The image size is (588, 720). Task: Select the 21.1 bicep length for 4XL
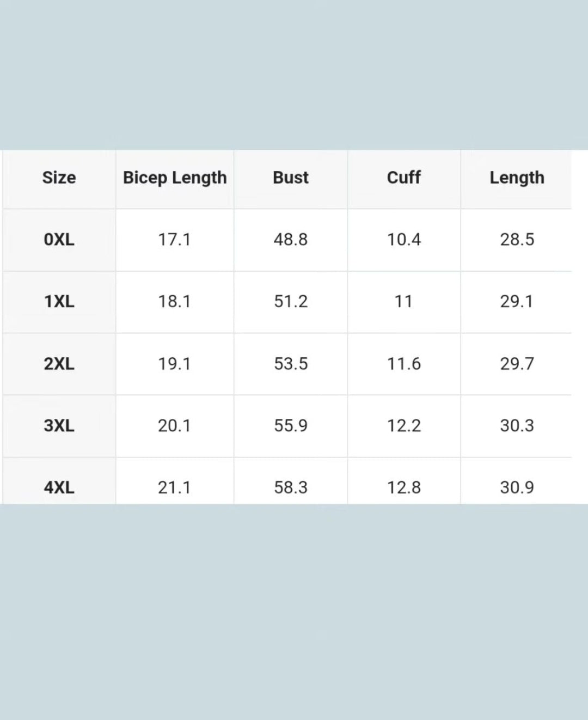pos(174,487)
